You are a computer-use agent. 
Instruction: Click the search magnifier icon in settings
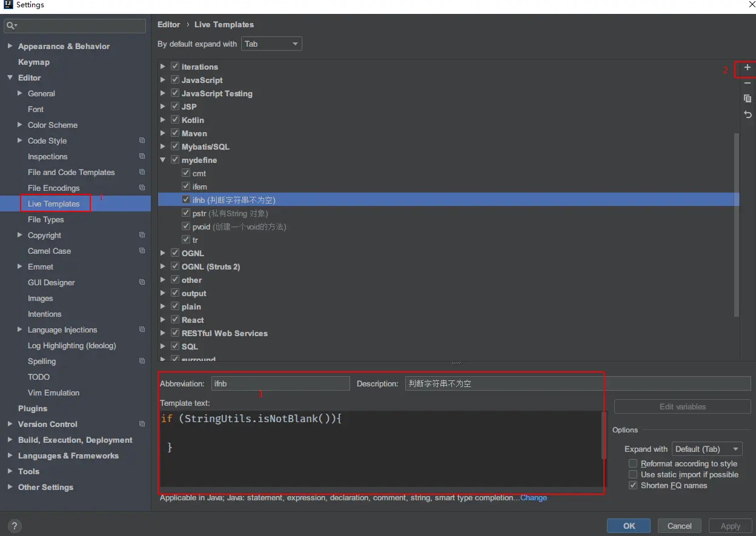(x=12, y=26)
